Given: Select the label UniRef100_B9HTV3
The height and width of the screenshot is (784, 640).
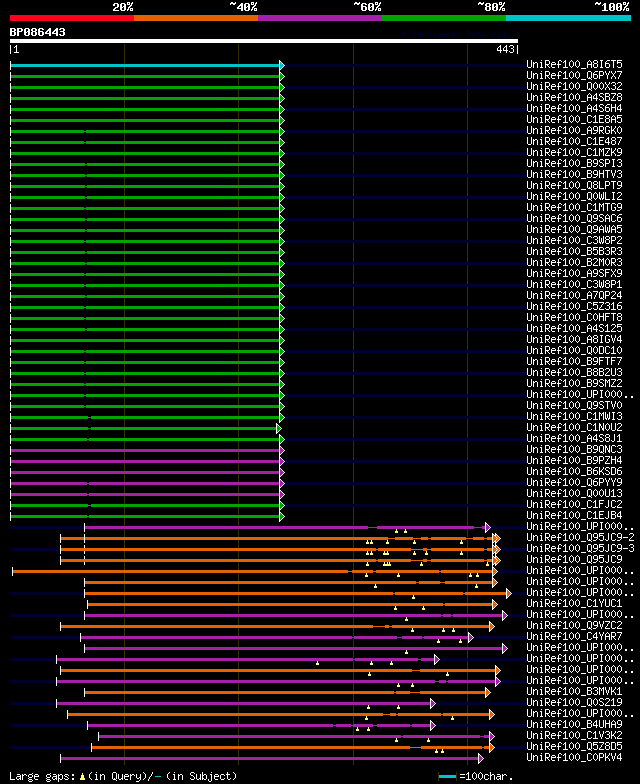Looking at the screenshot, I should (x=574, y=174).
